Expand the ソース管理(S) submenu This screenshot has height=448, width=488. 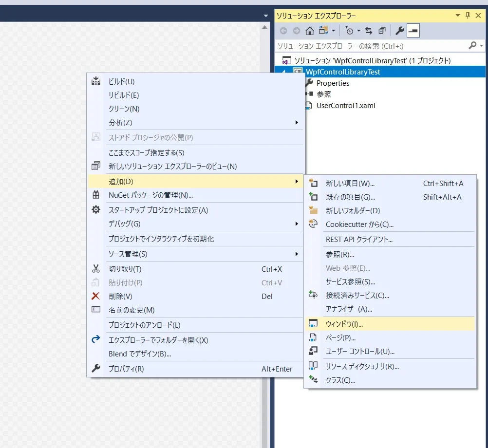[x=195, y=254]
